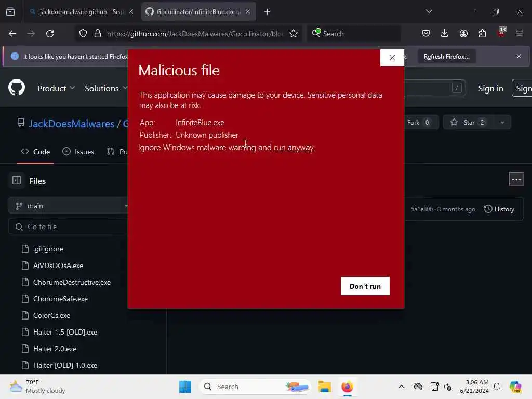The height and width of the screenshot is (399, 532).
Task: Click the Go to file field
Action: pos(68,227)
